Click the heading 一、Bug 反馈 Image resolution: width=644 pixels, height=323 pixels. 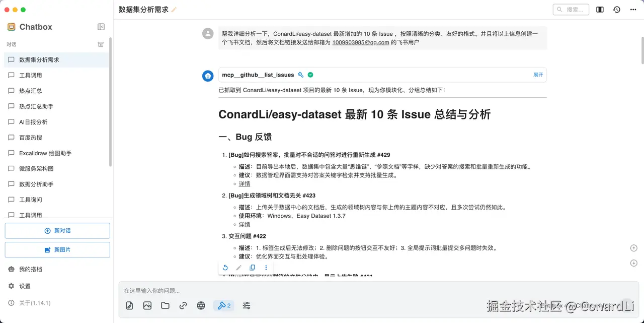point(245,137)
